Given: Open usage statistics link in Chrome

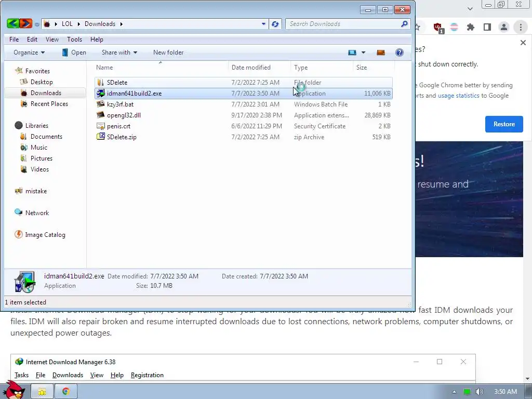Looking at the screenshot, I should [458, 96].
